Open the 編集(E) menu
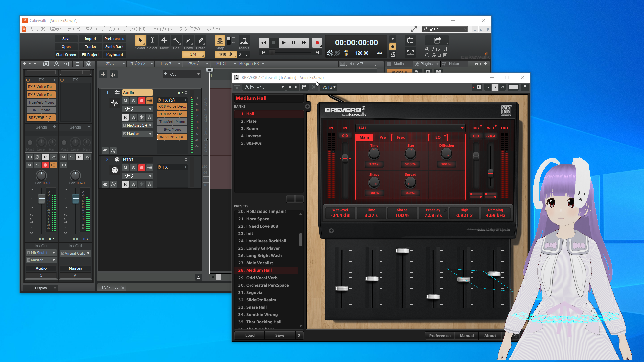 [56, 29]
